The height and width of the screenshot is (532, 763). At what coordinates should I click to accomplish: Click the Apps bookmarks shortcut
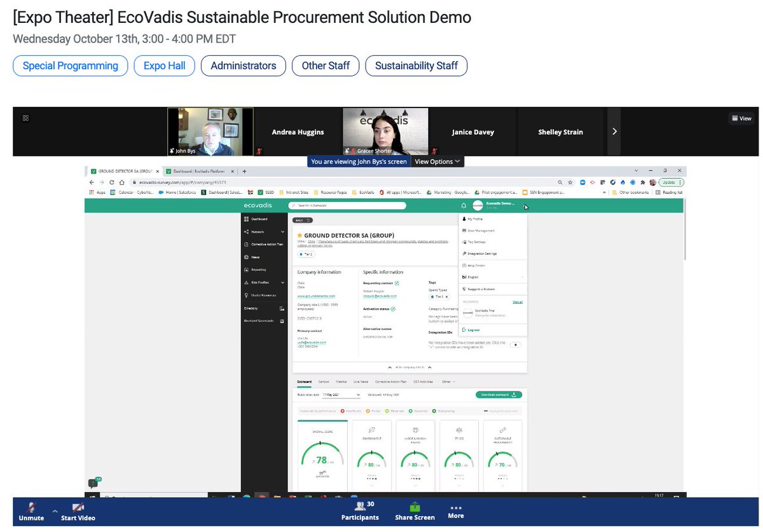click(x=97, y=192)
